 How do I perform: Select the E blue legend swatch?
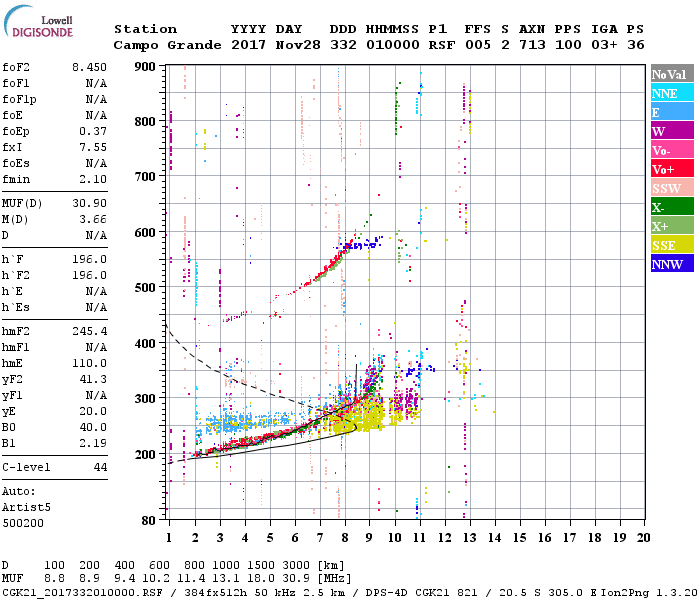[672, 112]
